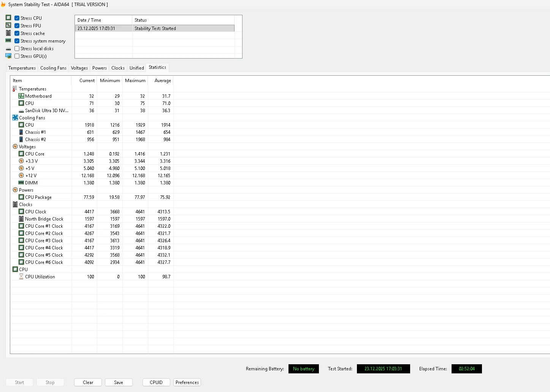Click the +5 V lightning icon
The image size is (550, 392).
point(21,168)
